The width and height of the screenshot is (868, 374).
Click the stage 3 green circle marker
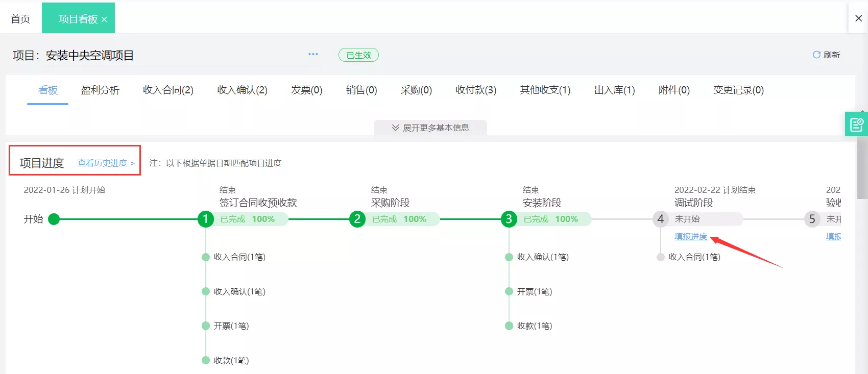tap(509, 219)
